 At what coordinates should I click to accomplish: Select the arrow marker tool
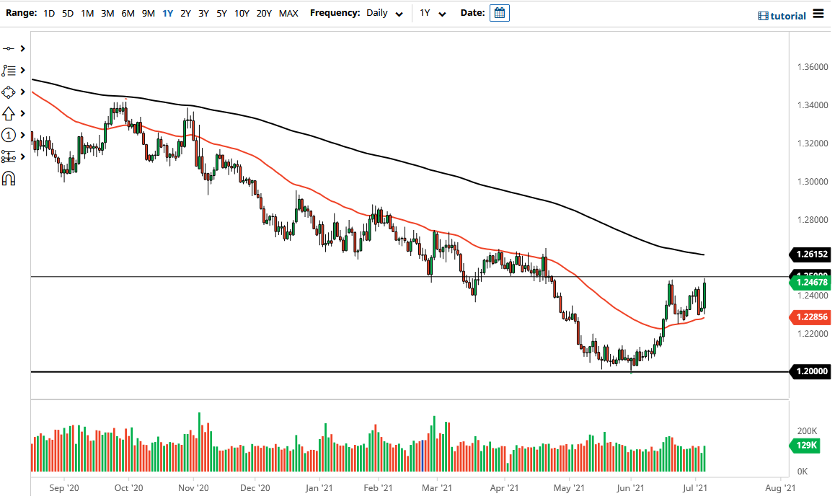pos(9,113)
